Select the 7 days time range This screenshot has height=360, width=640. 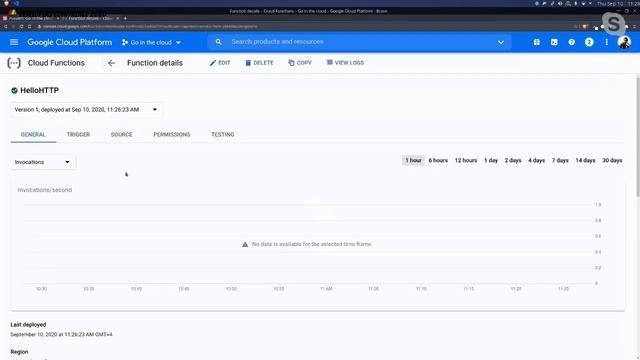560,160
